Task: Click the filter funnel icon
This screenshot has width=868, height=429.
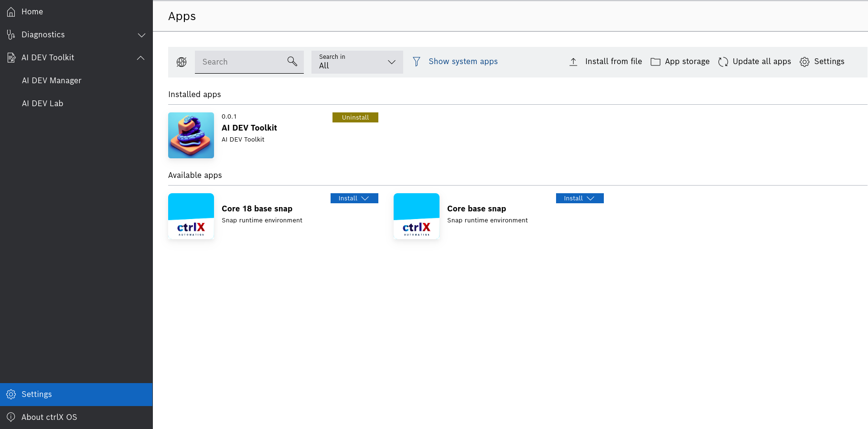Action: pos(417,62)
